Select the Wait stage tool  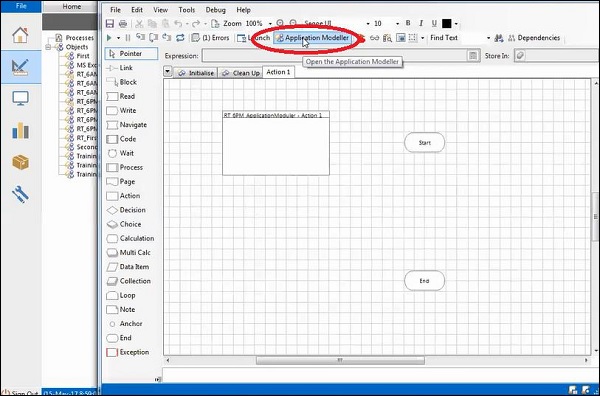point(121,153)
